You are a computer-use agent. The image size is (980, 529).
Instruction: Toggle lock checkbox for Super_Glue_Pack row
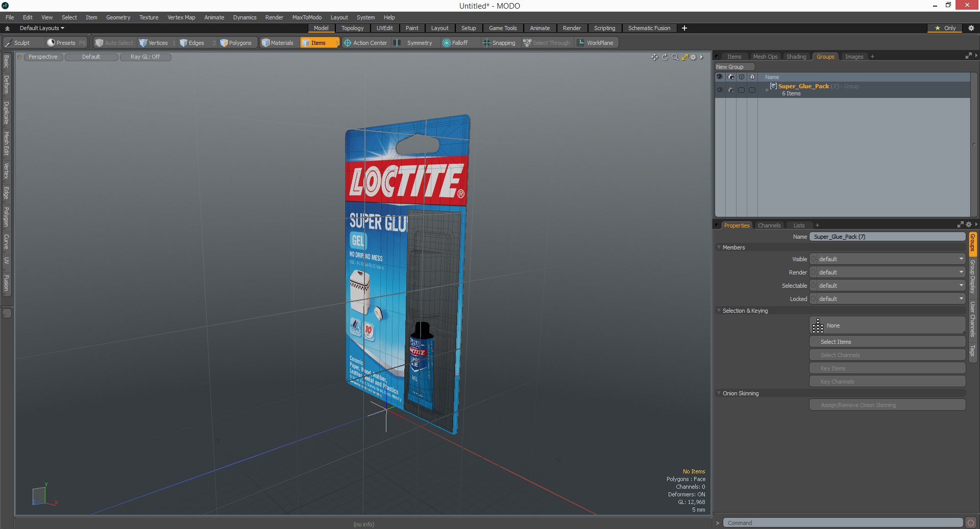pos(752,90)
